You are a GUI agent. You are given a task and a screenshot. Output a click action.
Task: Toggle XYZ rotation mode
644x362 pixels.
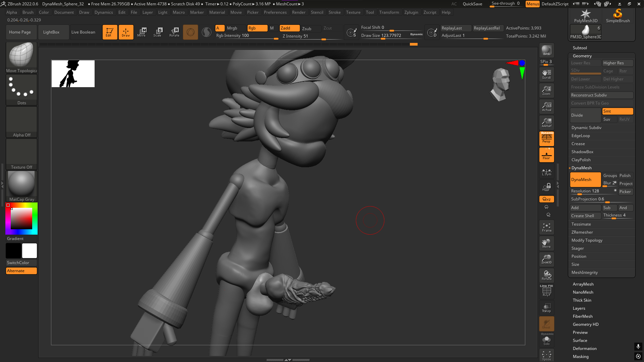[x=546, y=199]
